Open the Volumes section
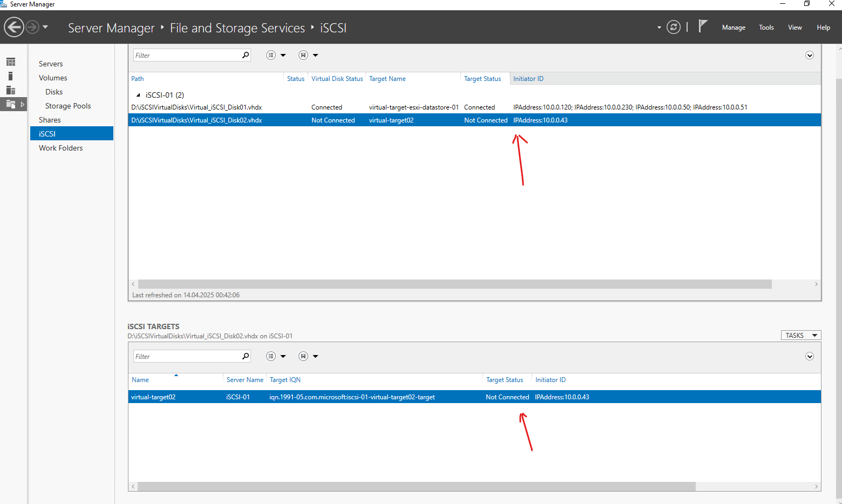Image resolution: width=842 pixels, height=504 pixels. tap(53, 78)
